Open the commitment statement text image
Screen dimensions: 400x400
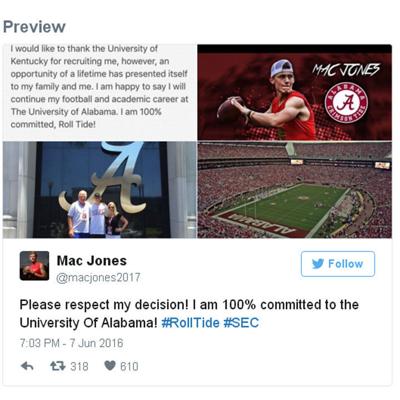(x=99, y=92)
